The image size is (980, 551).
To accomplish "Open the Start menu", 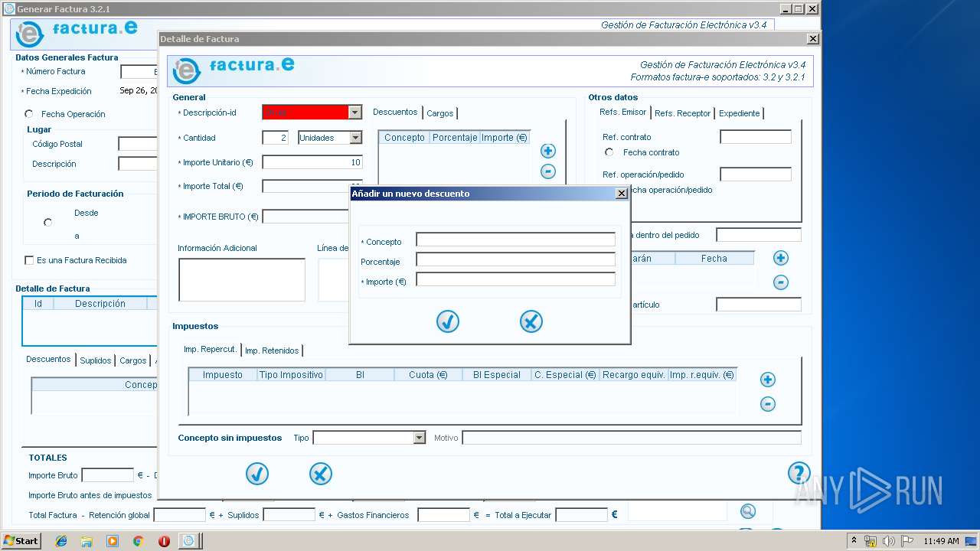I will [x=21, y=541].
